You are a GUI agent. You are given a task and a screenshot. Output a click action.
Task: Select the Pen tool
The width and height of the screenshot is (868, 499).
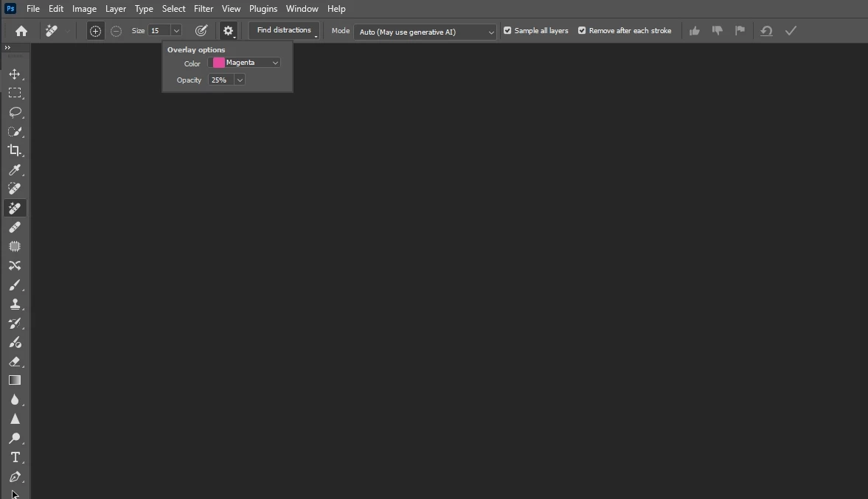[15, 476]
